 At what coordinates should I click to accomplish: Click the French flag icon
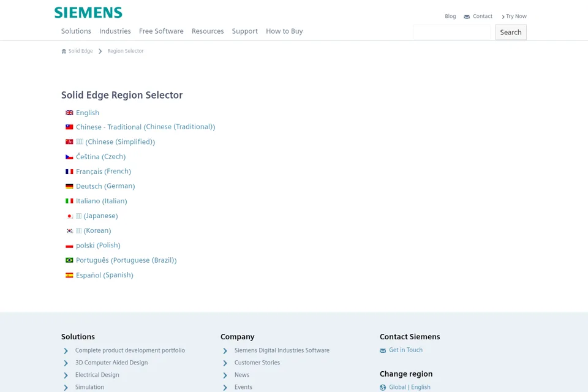coord(69,171)
